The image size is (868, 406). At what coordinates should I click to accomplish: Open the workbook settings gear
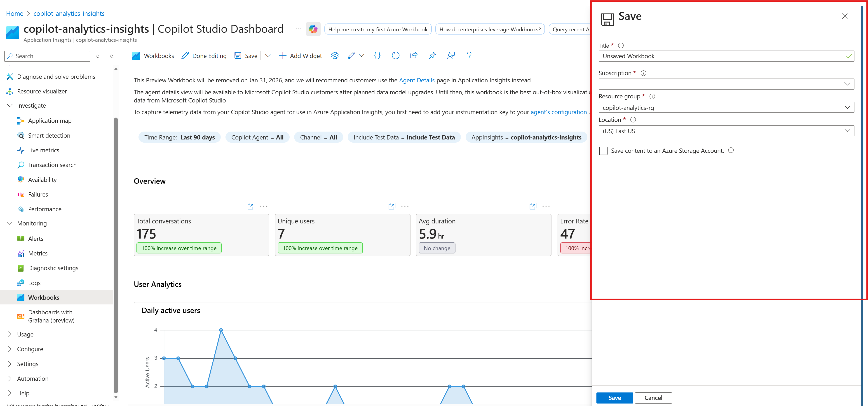coord(335,56)
